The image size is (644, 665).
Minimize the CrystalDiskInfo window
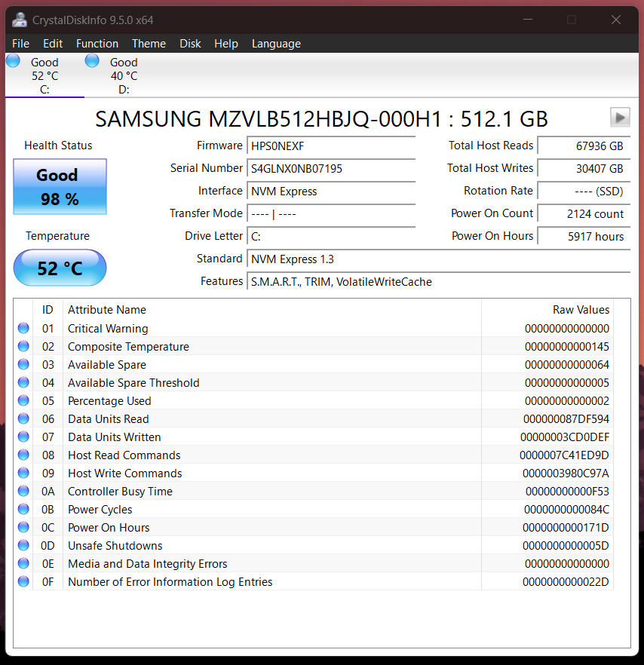528,20
